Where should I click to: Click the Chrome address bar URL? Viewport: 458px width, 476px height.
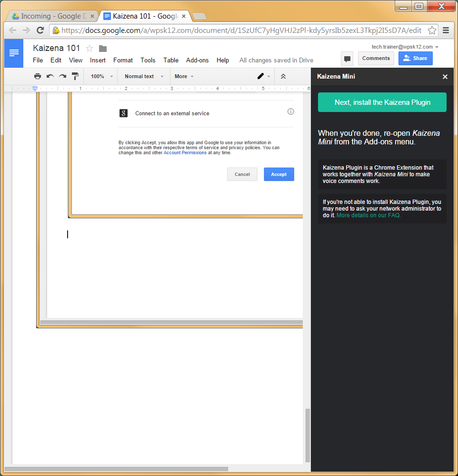pyautogui.click(x=241, y=30)
